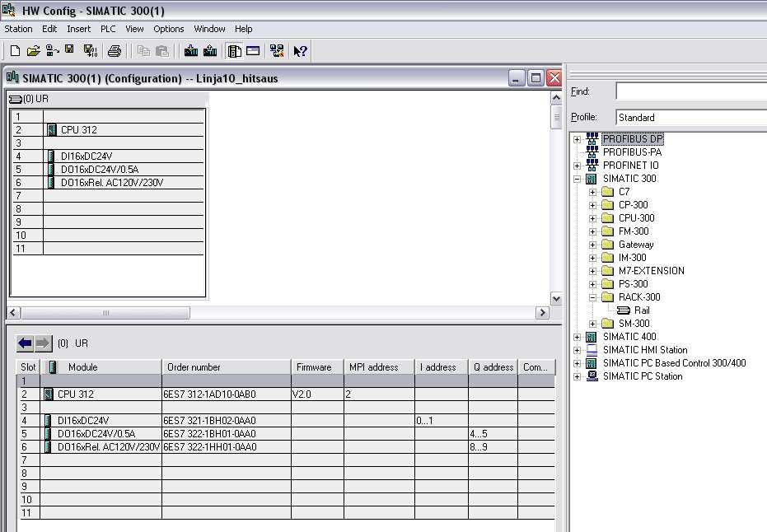Expand the PROFIBUS DP tree node
The width and height of the screenshot is (767, 532).
click(x=578, y=139)
